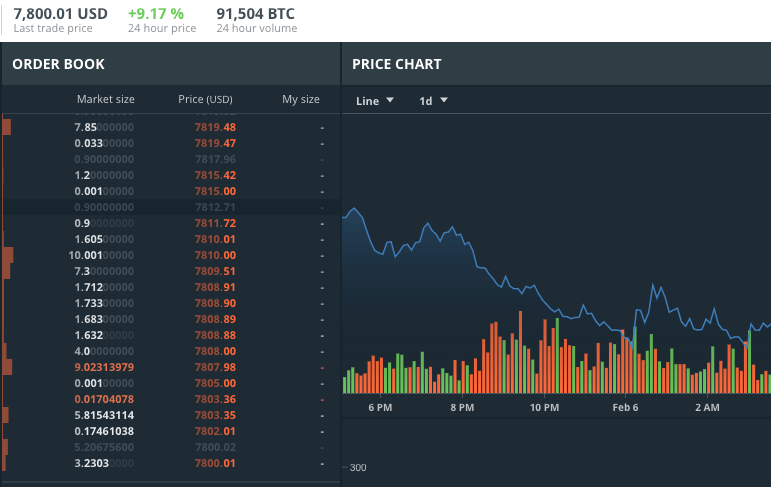The height and width of the screenshot is (487, 771).
Task: Choose the 5.81543114 market size entry
Action: (x=104, y=415)
